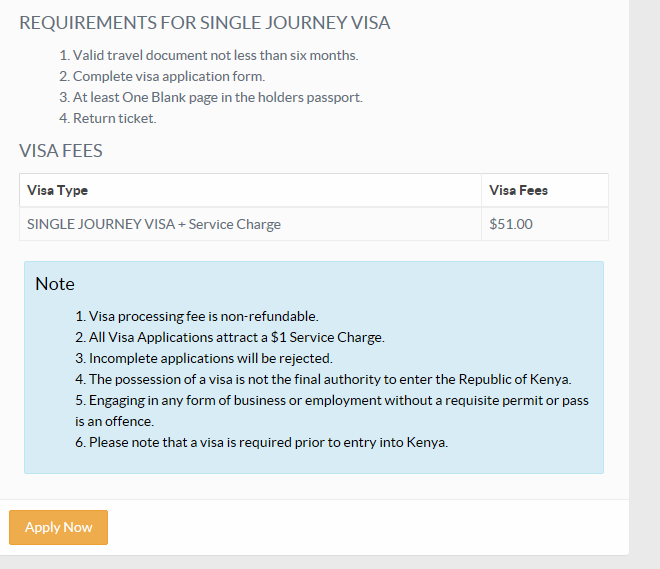Click the incomplete applications rejected note

coord(204,358)
